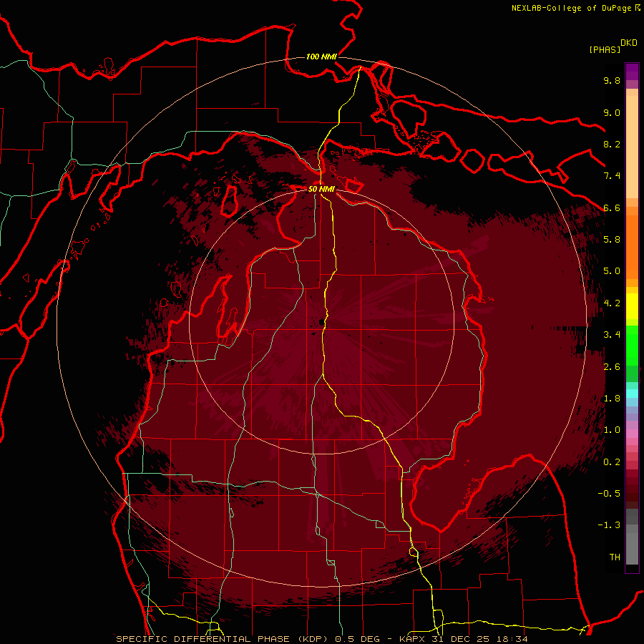Click the DKD legend title
The width and height of the screenshot is (644, 644).
pos(629,43)
